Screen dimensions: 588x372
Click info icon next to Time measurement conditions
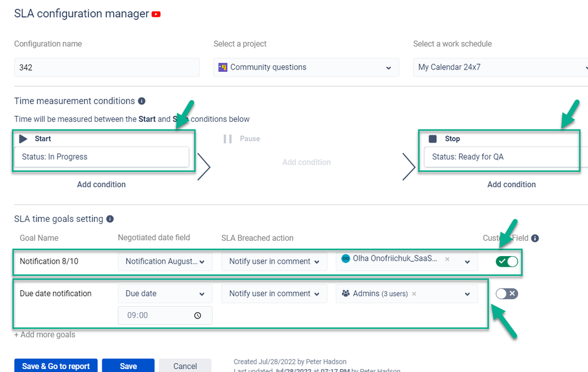coord(141,101)
